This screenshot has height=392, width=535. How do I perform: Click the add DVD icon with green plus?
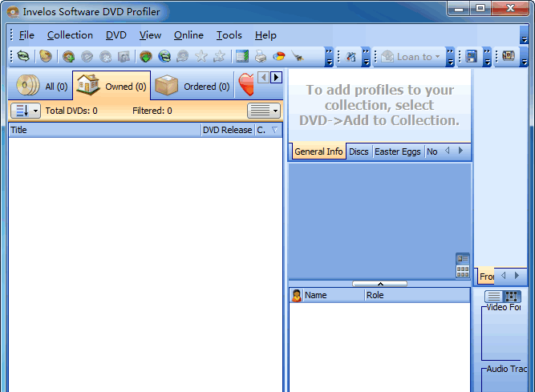point(69,57)
